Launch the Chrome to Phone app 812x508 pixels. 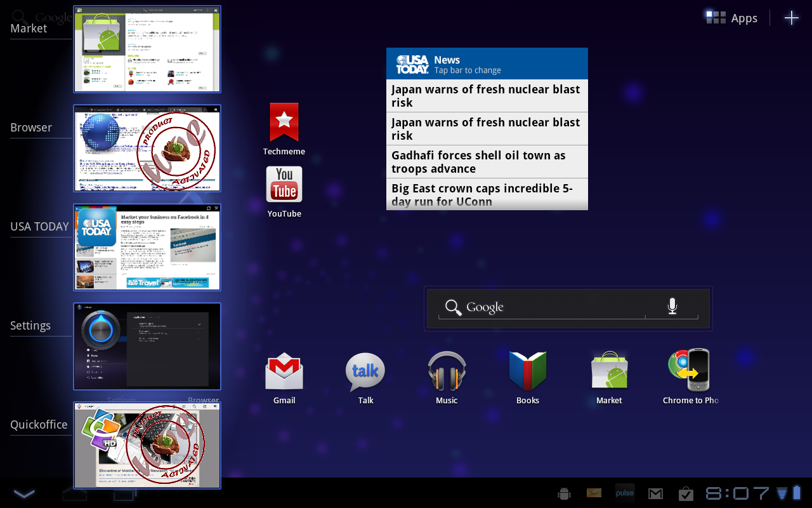click(689, 370)
